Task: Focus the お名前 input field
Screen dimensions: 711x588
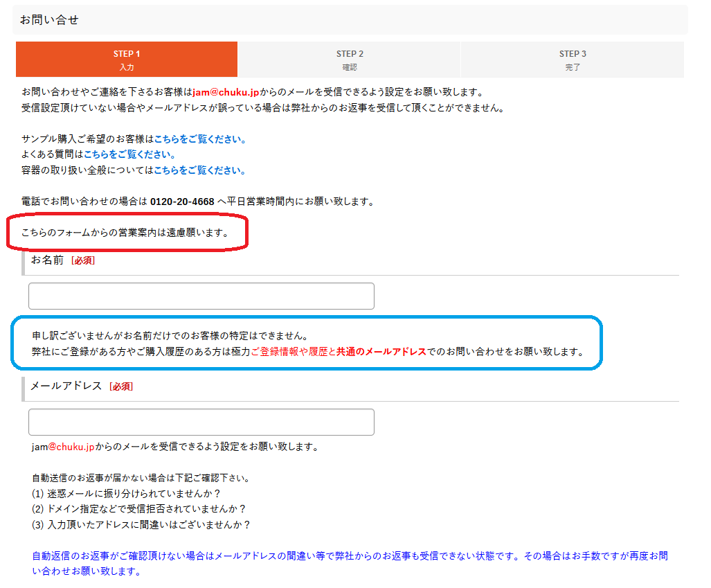Action: [x=201, y=296]
